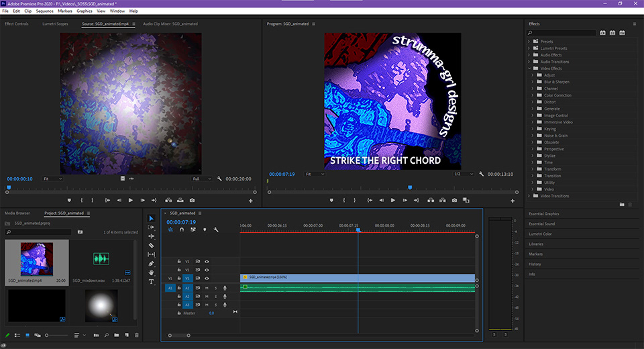Viewport: 644px width, 349px height.
Task: Open the Essential Sound panel
Action: tap(542, 223)
